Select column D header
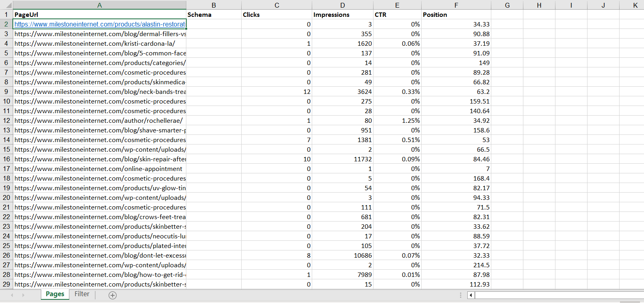Image resolution: width=644 pixels, height=303 pixels. pos(342,5)
